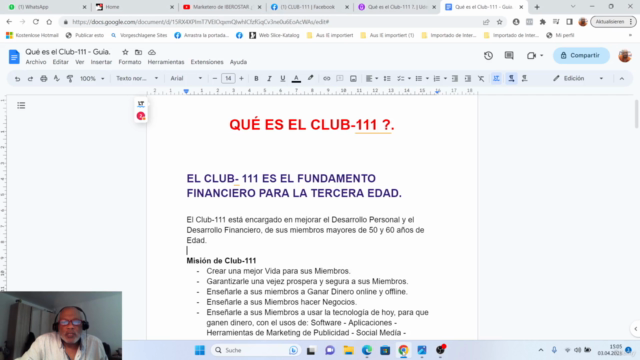Decrease the indent
This screenshot has height=360, width=640.
pos(455,78)
